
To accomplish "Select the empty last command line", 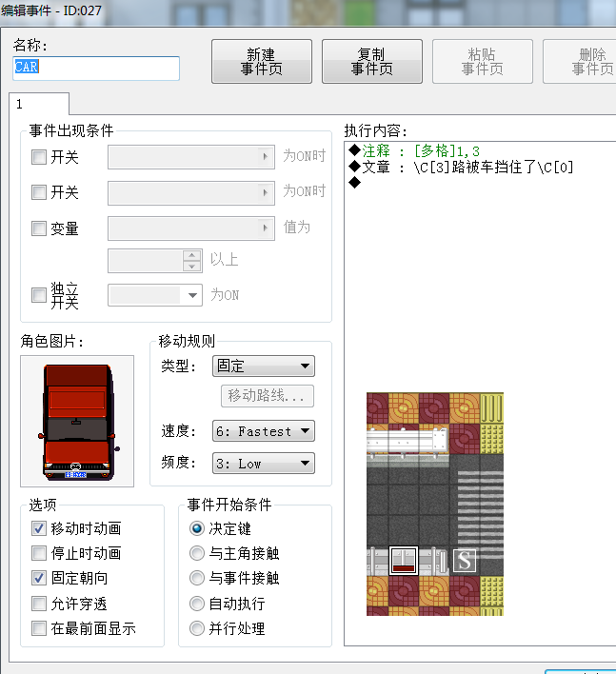I will [x=481, y=183].
